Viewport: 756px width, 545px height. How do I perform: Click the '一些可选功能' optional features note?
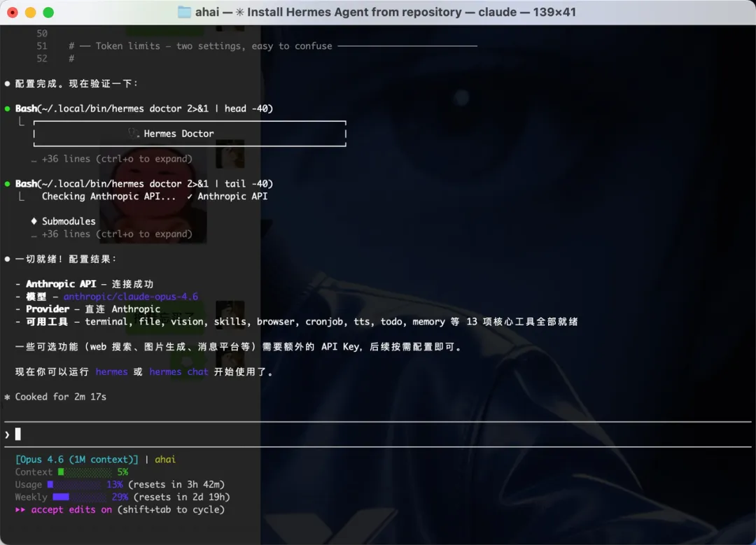pyautogui.click(x=238, y=346)
